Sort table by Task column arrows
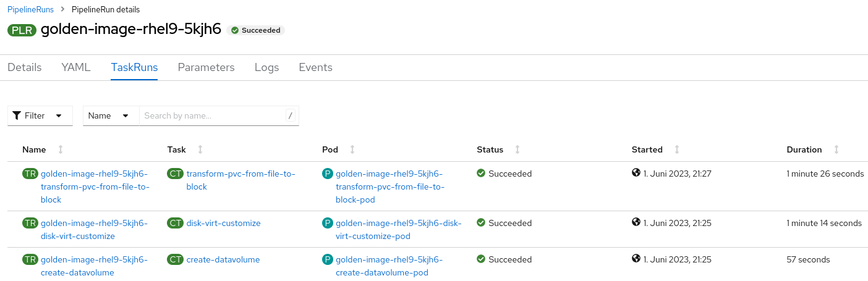Screen dimensions: 868x281 coord(200,149)
